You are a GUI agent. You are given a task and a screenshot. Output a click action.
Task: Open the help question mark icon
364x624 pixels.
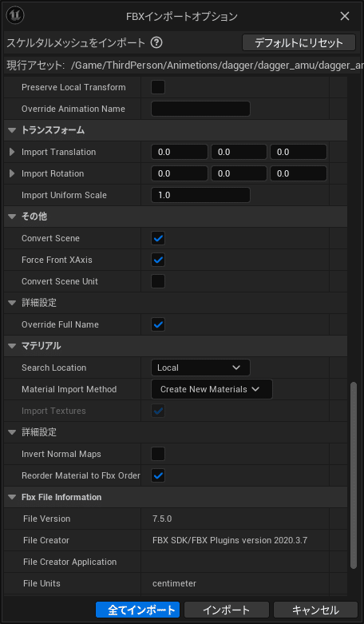(156, 42)
